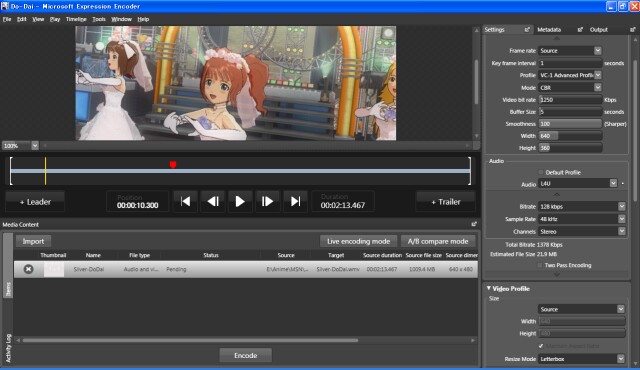Click the Key frame interval field
Screen dimensions: 640x370
[x=570, y=63]
